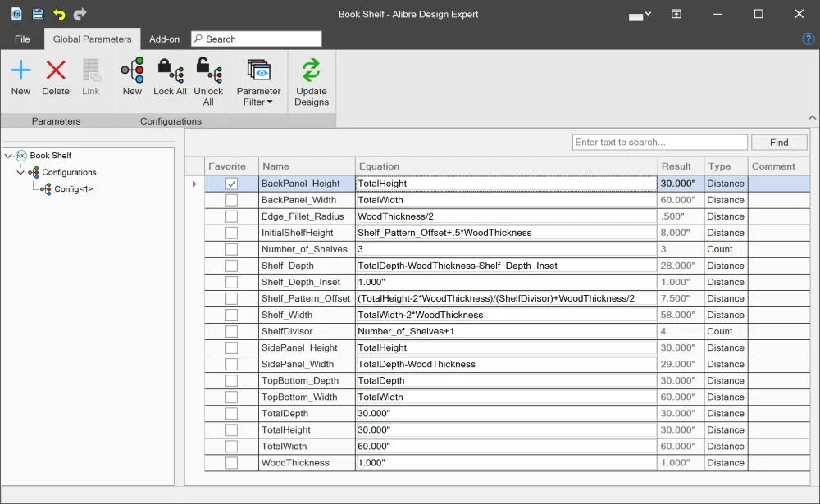Click the Type column header

[726, 166]
